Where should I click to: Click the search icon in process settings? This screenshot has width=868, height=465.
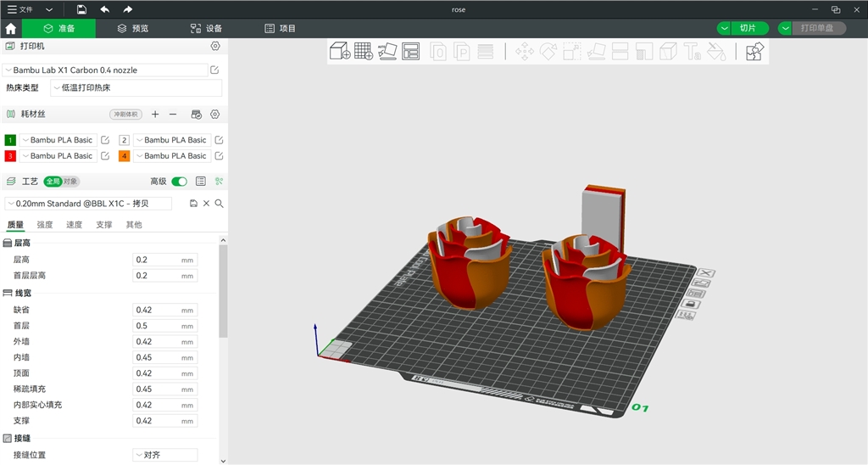point(219,204)
